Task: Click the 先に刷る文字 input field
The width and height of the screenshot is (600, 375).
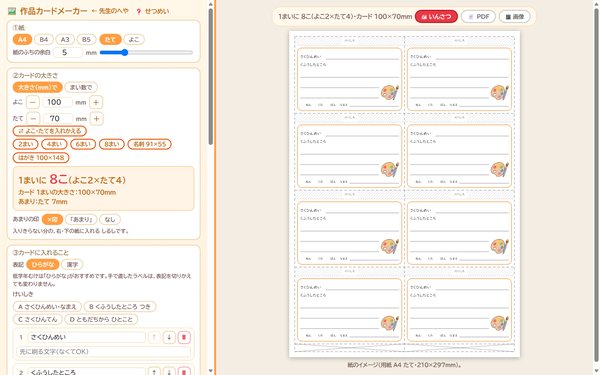Action: pyautogui.click(x=103, y=351)
